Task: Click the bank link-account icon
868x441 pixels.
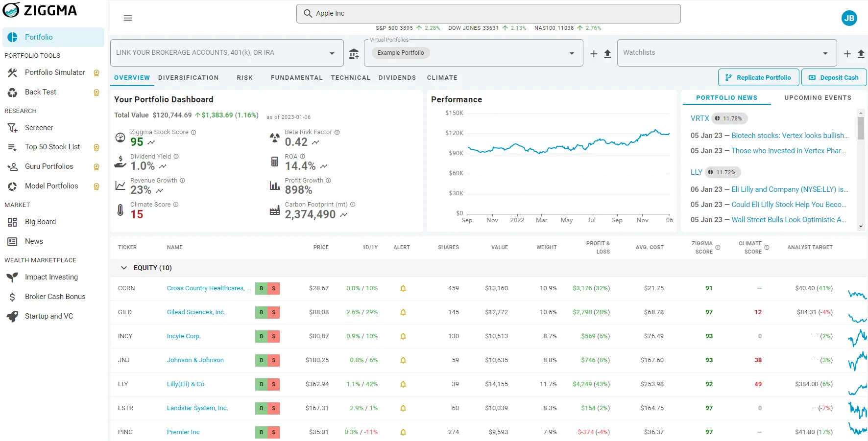Action: [x=354, y=54]
